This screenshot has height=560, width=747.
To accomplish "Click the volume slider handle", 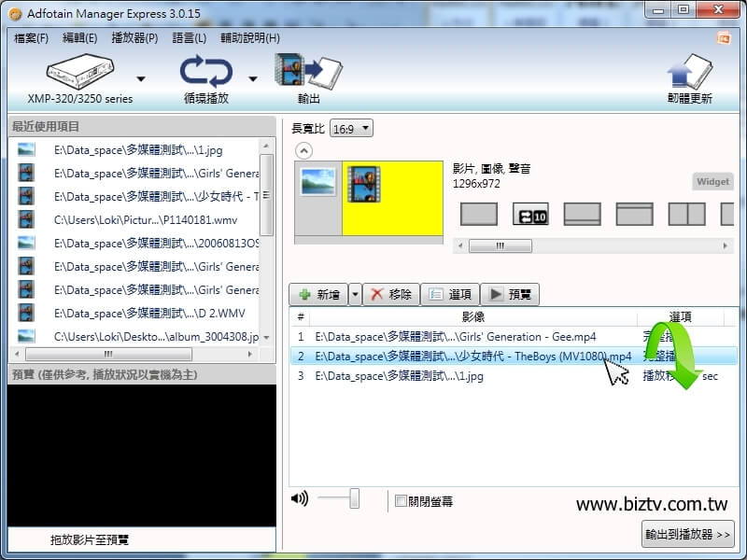I will [x=354, y=498].
